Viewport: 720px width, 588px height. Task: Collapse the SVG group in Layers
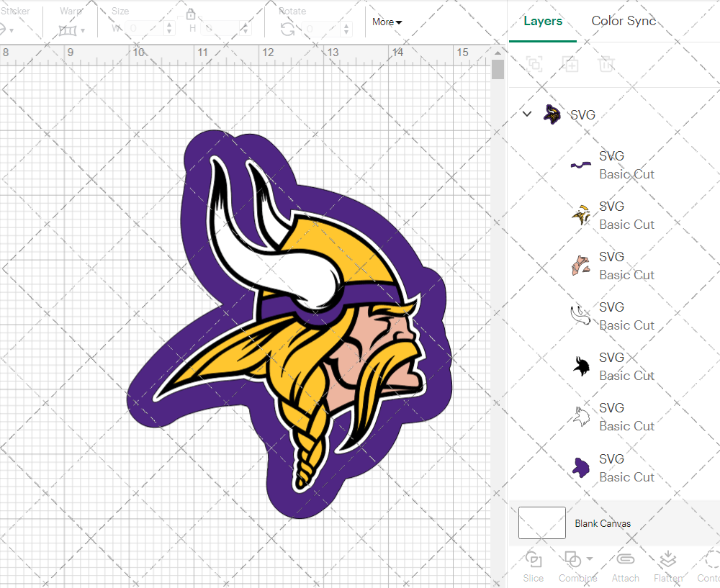point(527,114)
